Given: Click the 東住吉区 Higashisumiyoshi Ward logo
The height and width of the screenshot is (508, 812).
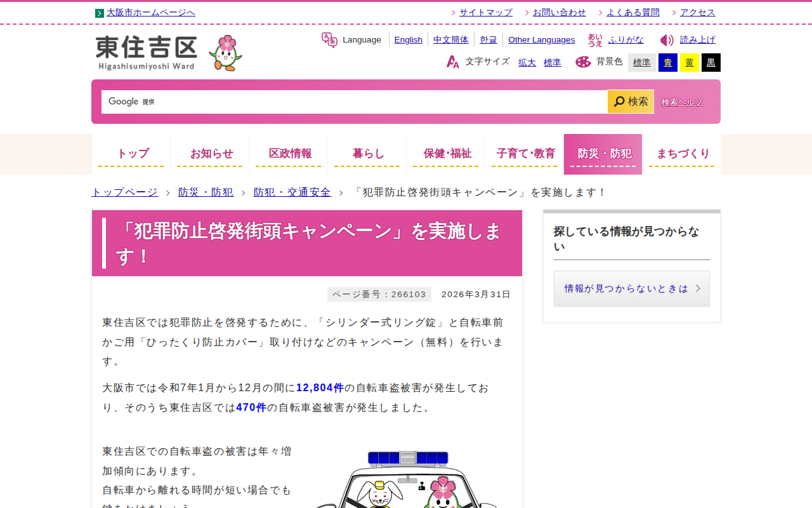Looking at the screenshot, I should point(147,53).
